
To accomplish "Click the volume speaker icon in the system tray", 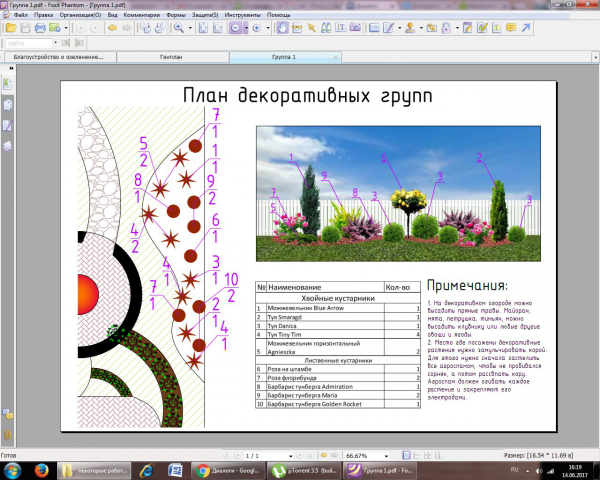I will coord(538,471).
